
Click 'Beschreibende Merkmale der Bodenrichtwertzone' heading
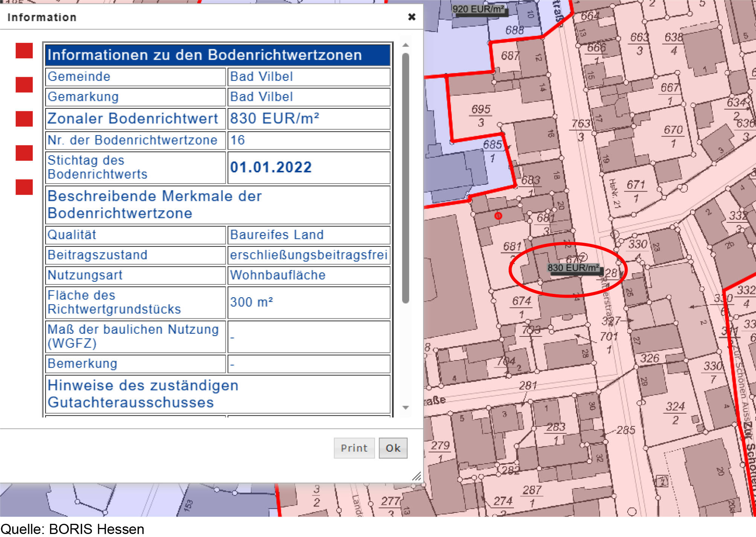click(x=154, y=204)
